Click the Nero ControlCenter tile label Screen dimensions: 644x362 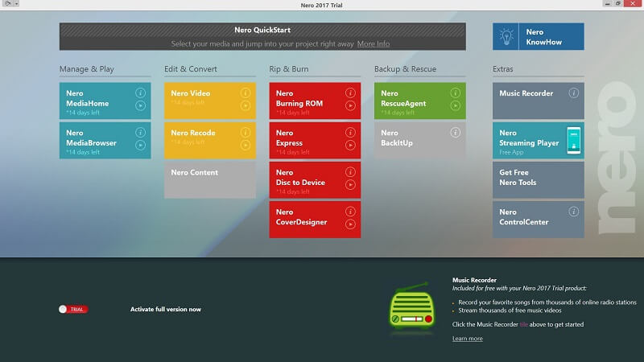click(524, 217)
